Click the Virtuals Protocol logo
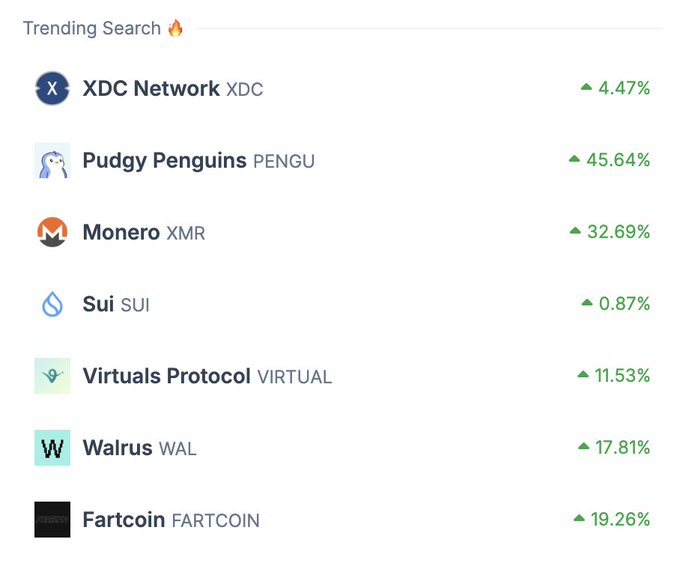 (x=52, y=376)
